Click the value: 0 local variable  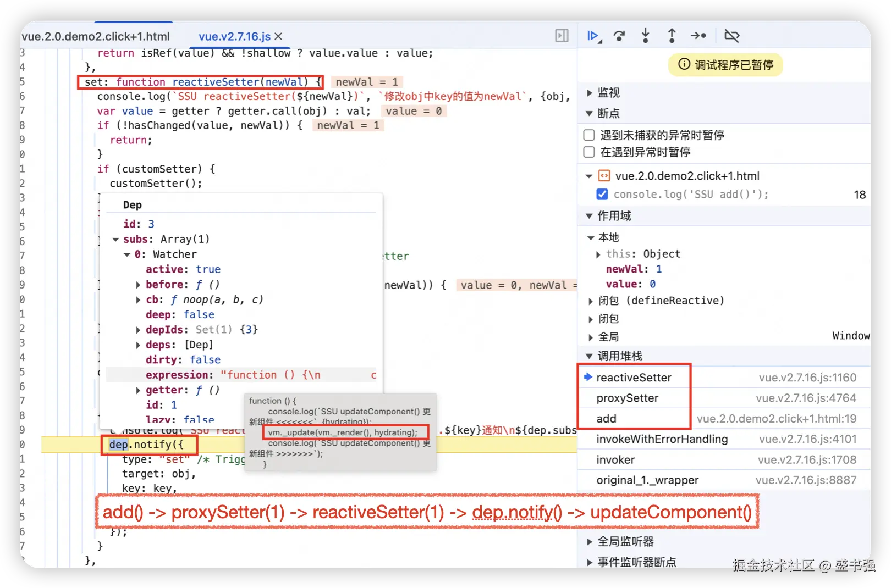(x=631, y=284)
